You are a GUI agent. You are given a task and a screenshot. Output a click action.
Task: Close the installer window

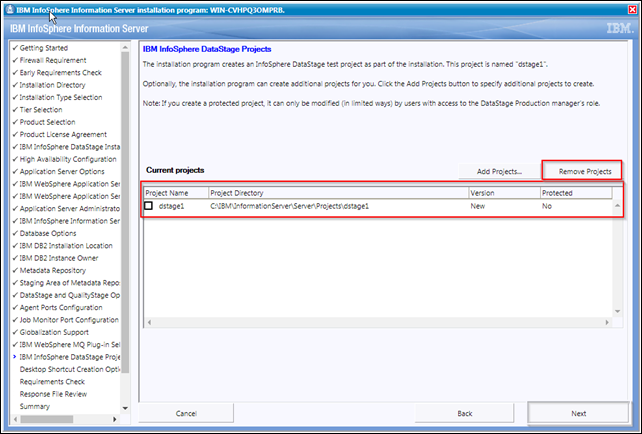(x=632, y=9)
